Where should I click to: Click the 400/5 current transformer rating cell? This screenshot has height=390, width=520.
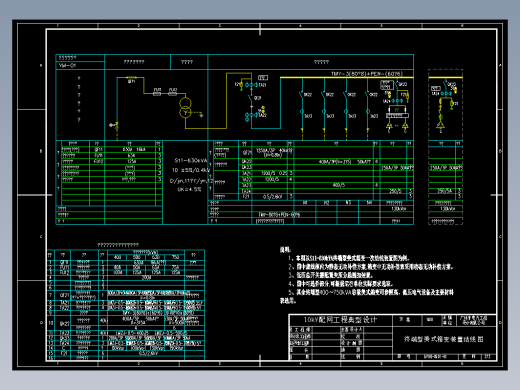click(339, 185)
